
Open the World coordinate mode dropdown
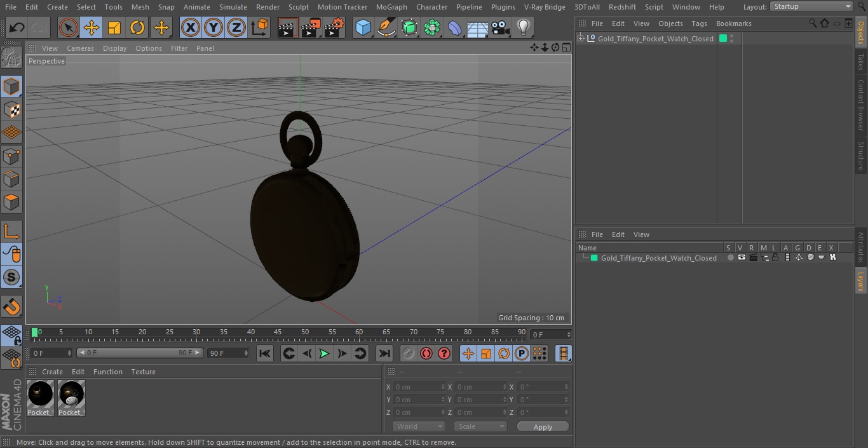coord(419,426)
